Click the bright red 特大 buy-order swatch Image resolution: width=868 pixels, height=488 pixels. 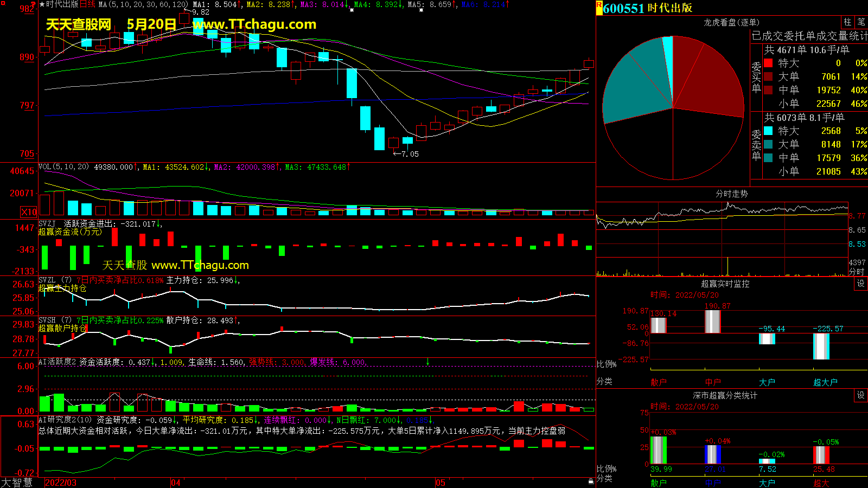point(768,63)
